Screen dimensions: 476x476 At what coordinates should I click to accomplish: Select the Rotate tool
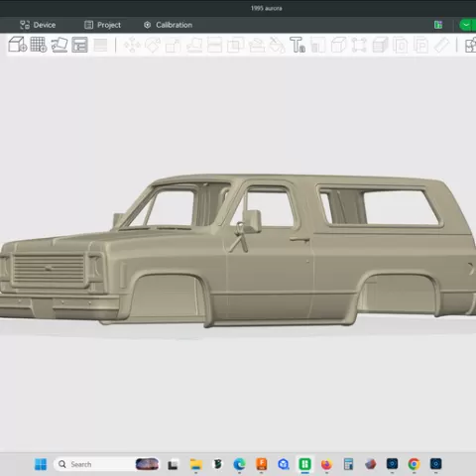coord(153,45)
